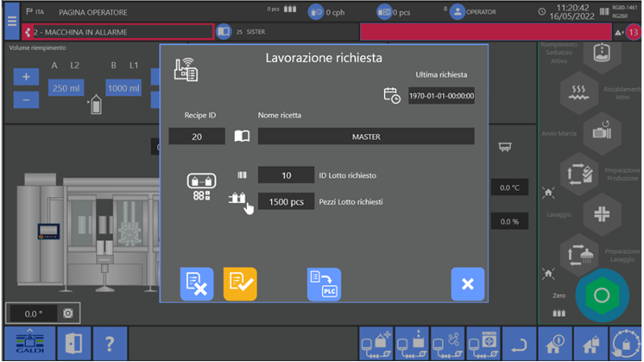The width and height of the screenshot is (644, 362).
Task: Confirm request with yellow checkmark button
Action: point(240,284)
